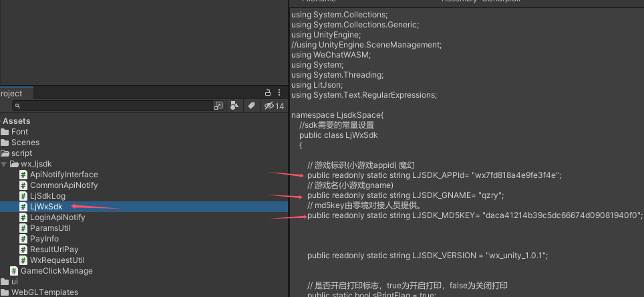Select the Scenes folder
Image resolution: width=644 pixels, height=297 pixels.
(x=25, y=142)
